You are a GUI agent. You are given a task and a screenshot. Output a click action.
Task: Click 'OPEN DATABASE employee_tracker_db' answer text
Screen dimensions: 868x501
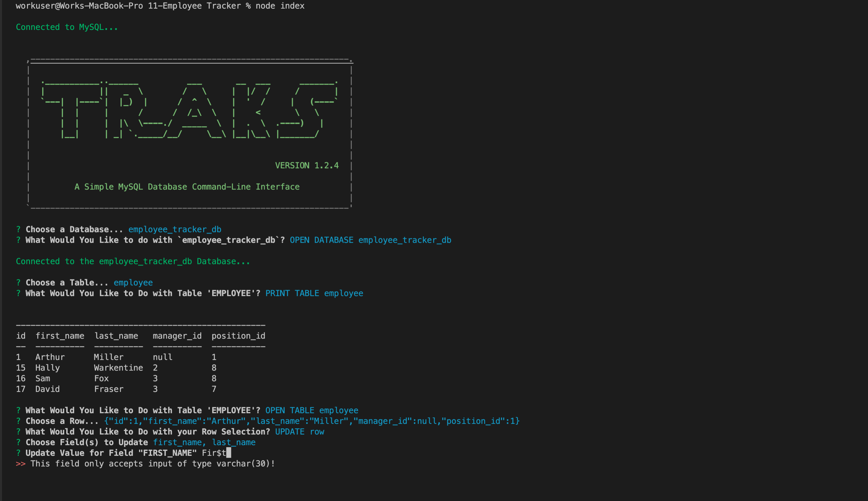pyautogui.click(x=370, y=240)
